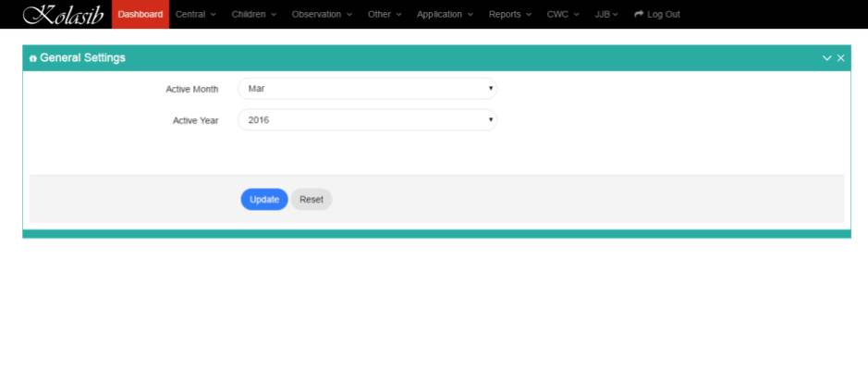Open the Active Month dropdown
The height and width of the screenshot is (370, 868).
(x=367, y=89)
